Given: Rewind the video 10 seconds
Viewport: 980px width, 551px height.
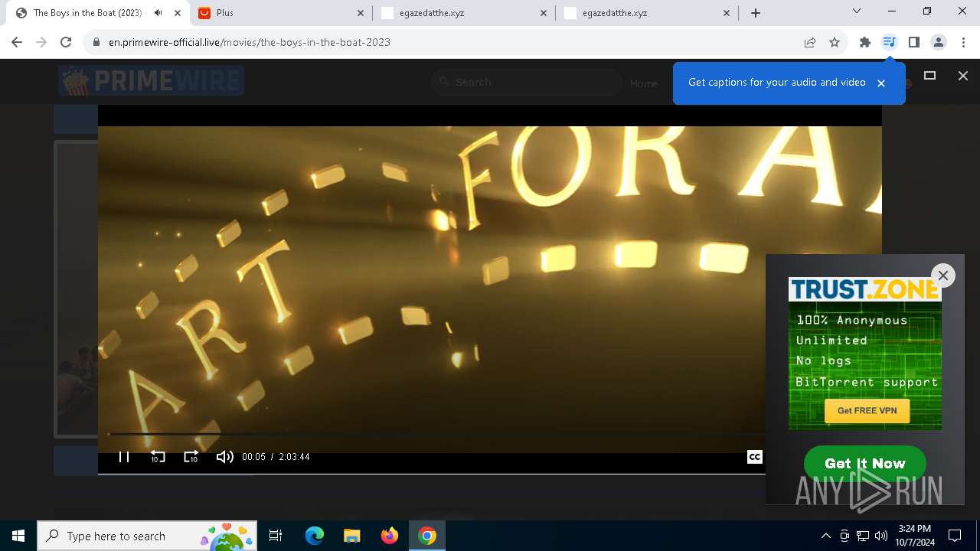Looking at the screenshot, I should 158,457.
